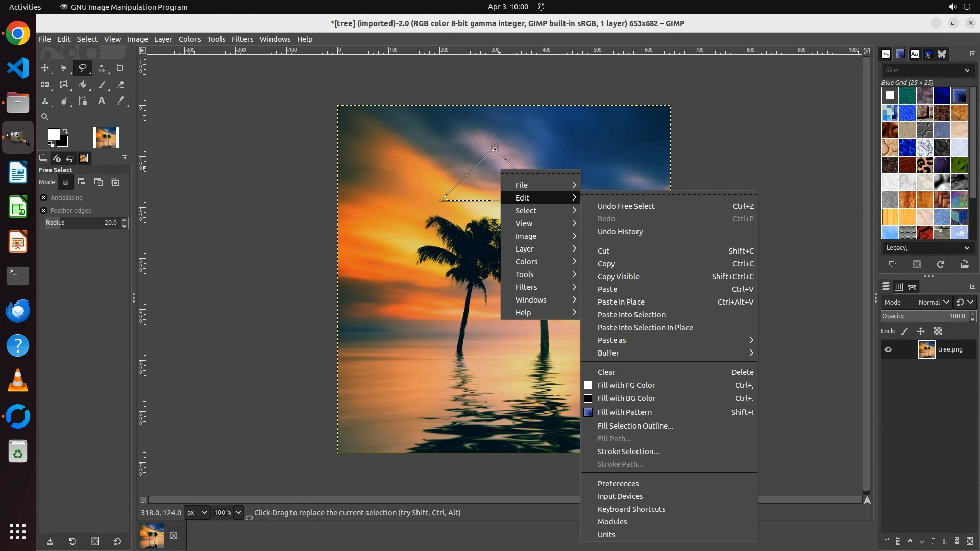Select the Color Picker eyedropper tool
This screenshot has height=551, width=980.
120,101
